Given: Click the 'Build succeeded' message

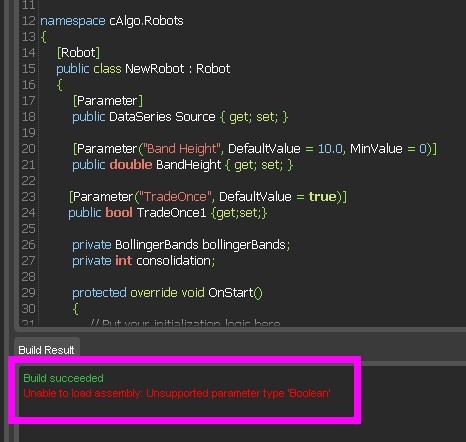Looking at the screenshot, I should pos(63,378).
